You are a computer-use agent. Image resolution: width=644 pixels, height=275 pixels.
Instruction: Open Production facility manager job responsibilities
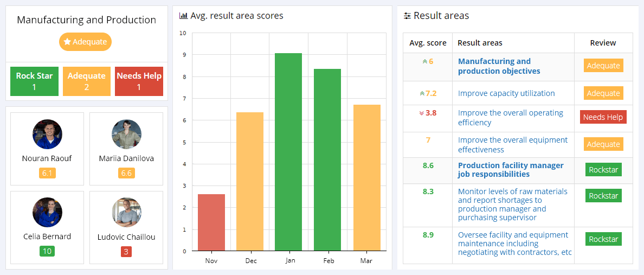click(x=511, y=170)
